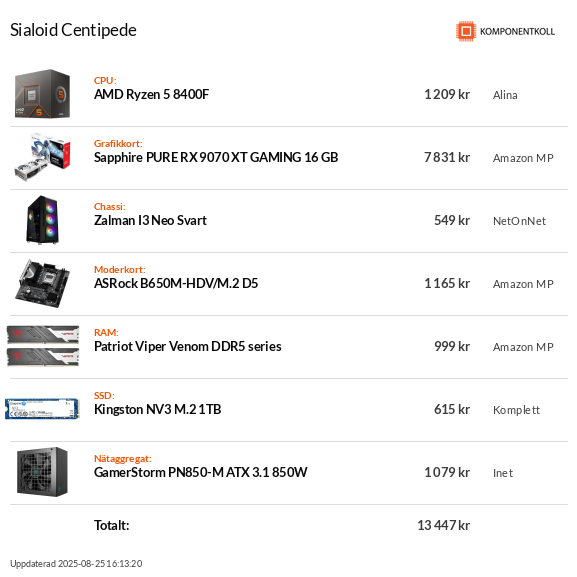
Task: Open the Inet retailer link
Action: click(503, 473)
